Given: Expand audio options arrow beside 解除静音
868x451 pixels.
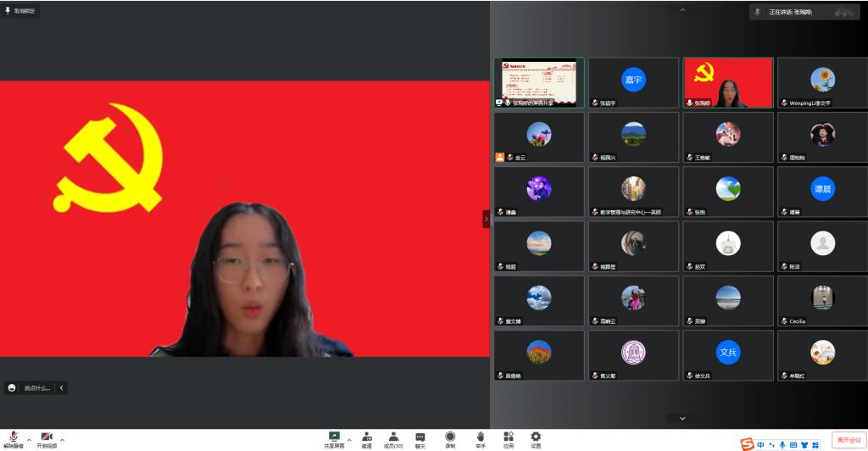Looking at the screenshot, I should (x=29, y=440).
